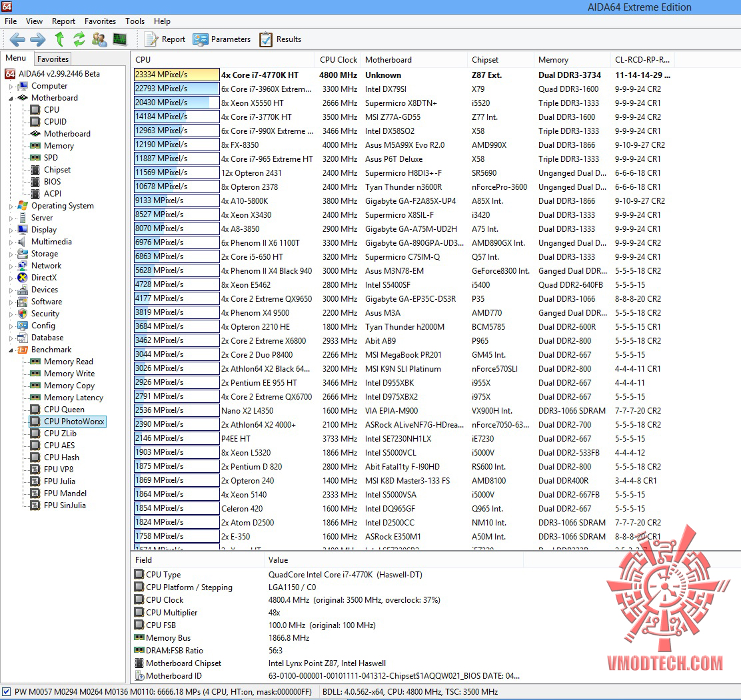Open the Help menu

[162, 21]
